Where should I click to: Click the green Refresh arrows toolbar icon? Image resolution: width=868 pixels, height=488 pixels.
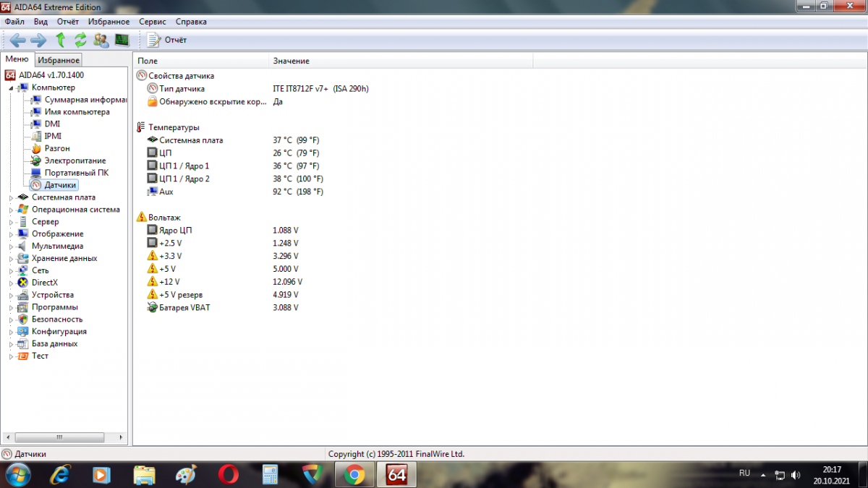(80, 40)
